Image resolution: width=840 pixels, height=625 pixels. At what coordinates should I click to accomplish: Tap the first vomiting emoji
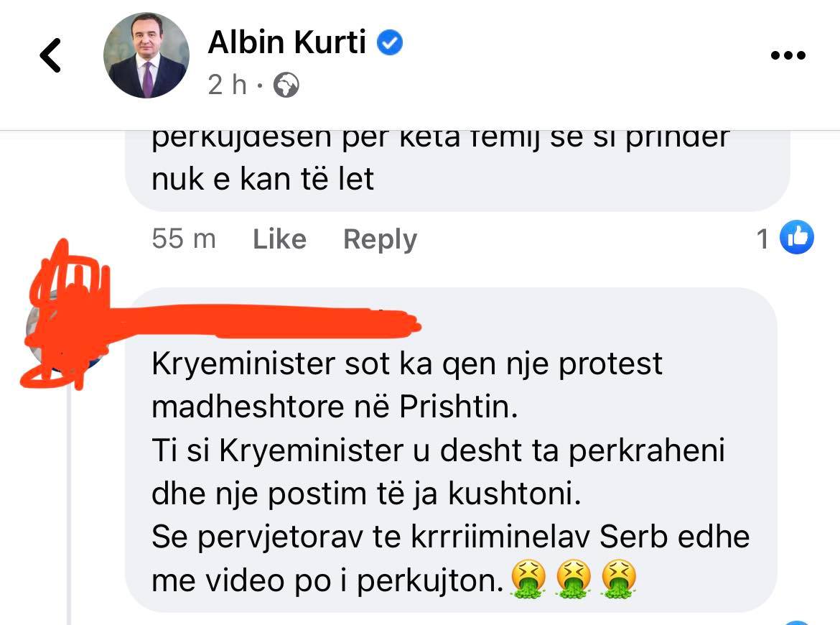click(528, 579)
